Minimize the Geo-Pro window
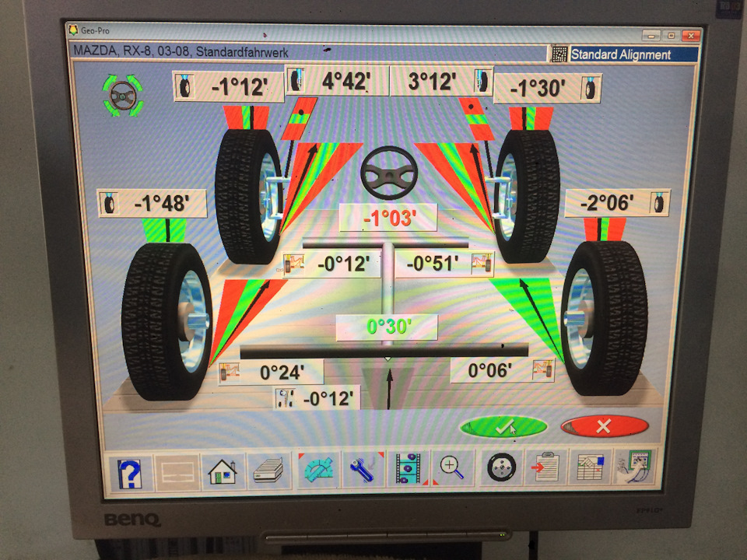Image resolution: width=747 pixels, height=560 pixels. (x=651, y=36)
